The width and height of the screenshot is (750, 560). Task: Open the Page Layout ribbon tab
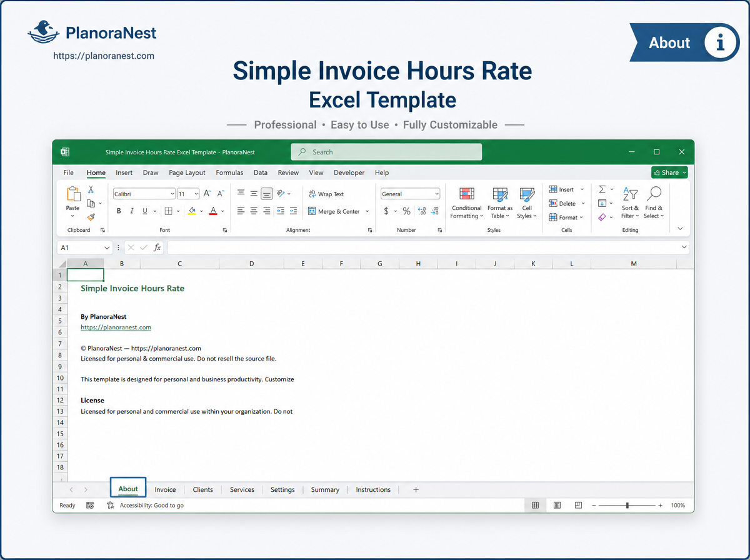[x=187, y=172]
